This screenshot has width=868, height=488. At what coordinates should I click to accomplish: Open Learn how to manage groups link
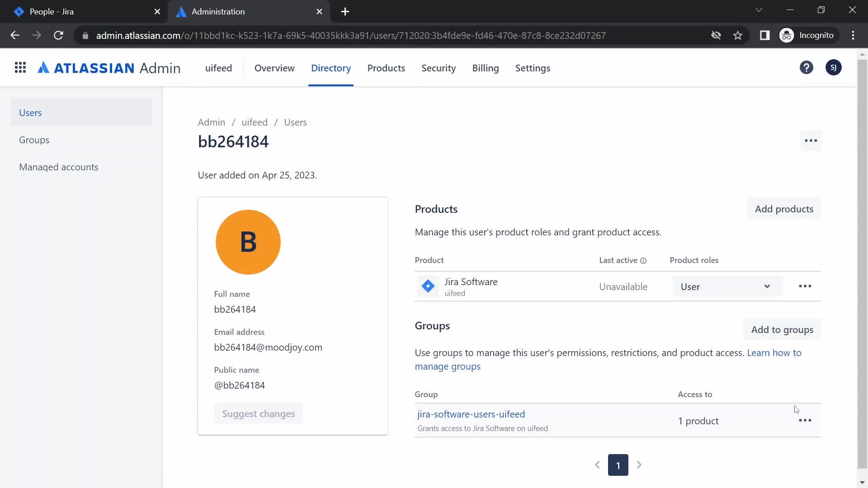pyautogui.click(x=774, y=353)
